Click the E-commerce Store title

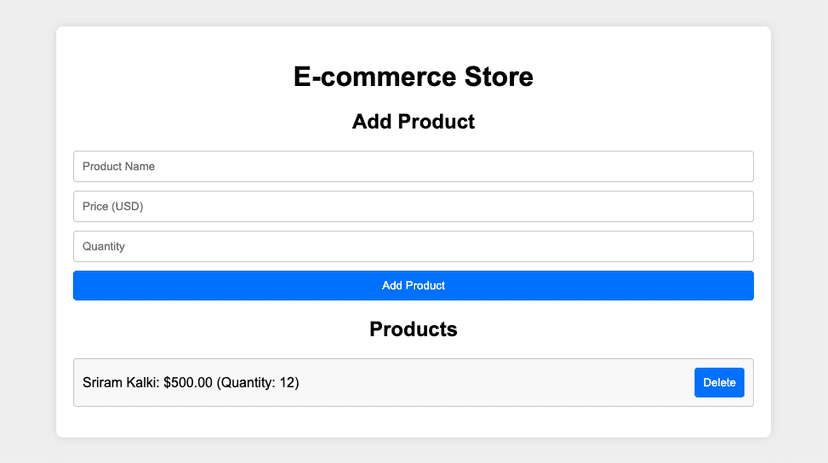click(413, 77)
